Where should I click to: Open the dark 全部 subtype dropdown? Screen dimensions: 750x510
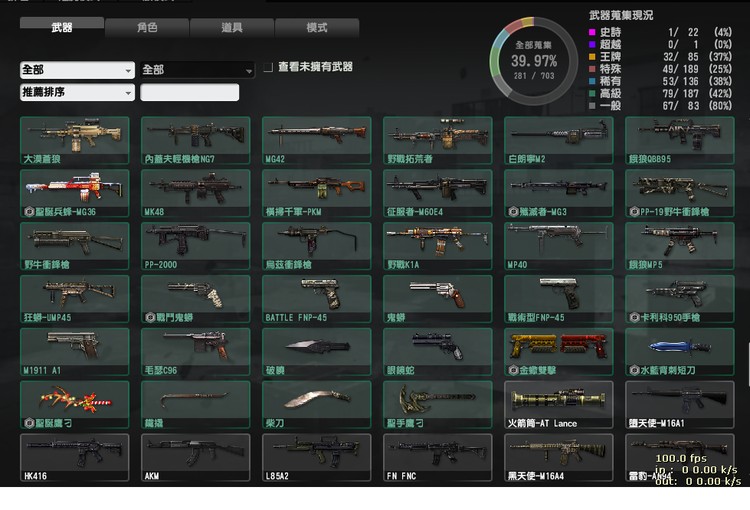[x=198, y=70]
